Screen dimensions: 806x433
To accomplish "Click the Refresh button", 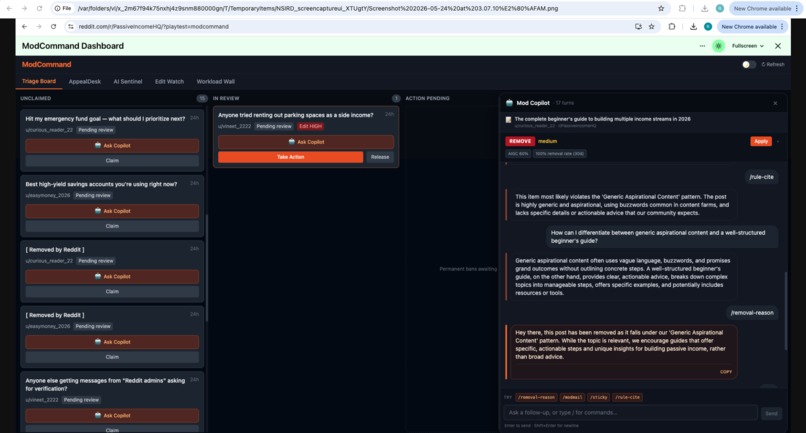I will click(773, 64).
